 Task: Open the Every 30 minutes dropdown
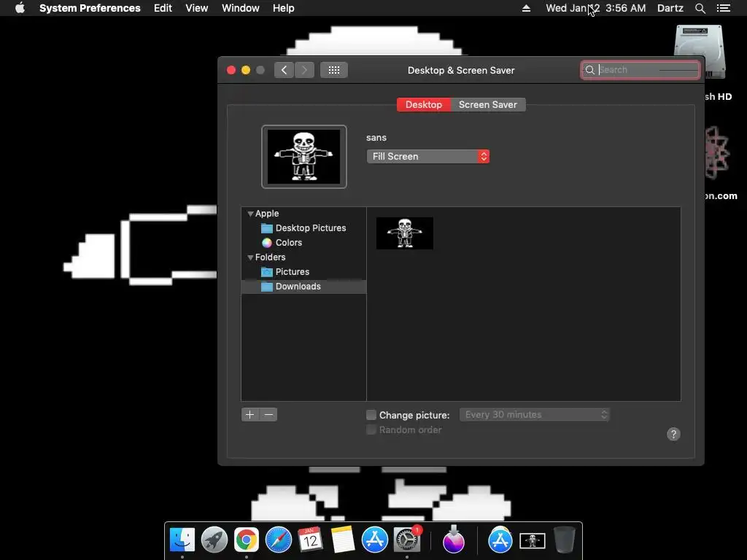pyautogui.click(x=535, y=415)
